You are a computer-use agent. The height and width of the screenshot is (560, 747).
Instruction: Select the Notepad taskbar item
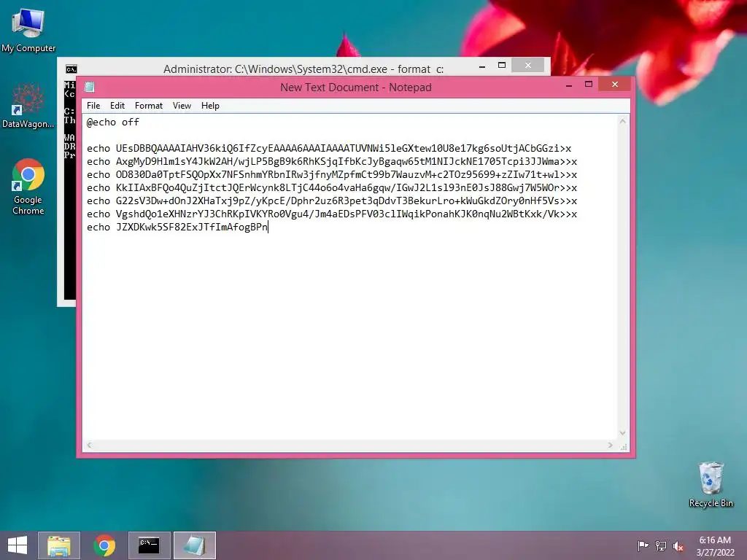[x=194, y=545]
